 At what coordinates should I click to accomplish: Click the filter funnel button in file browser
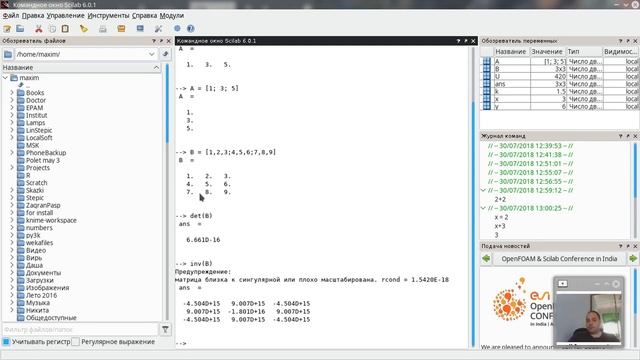click(x=165, y=329)
